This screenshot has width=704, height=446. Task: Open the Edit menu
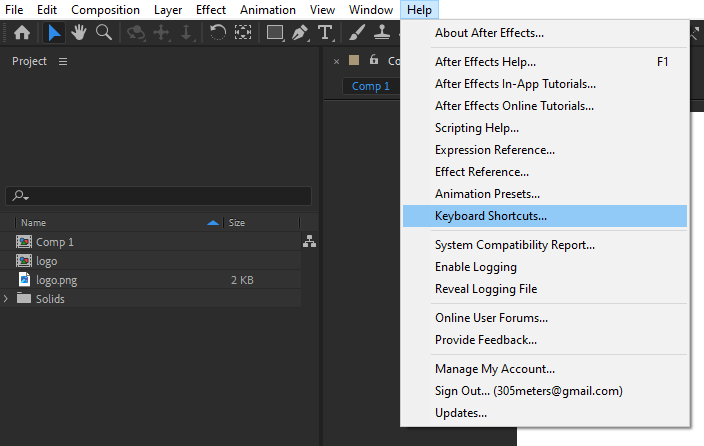coord(47,9)
